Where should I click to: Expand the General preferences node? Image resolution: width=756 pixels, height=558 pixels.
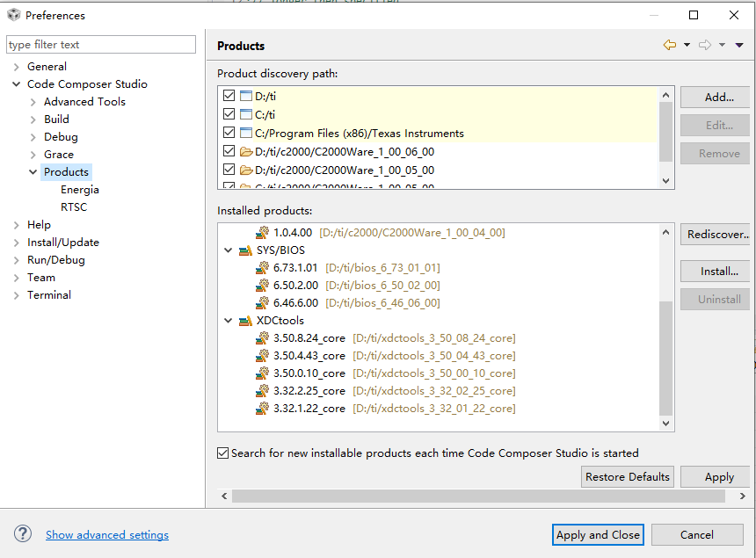point(17,67)
